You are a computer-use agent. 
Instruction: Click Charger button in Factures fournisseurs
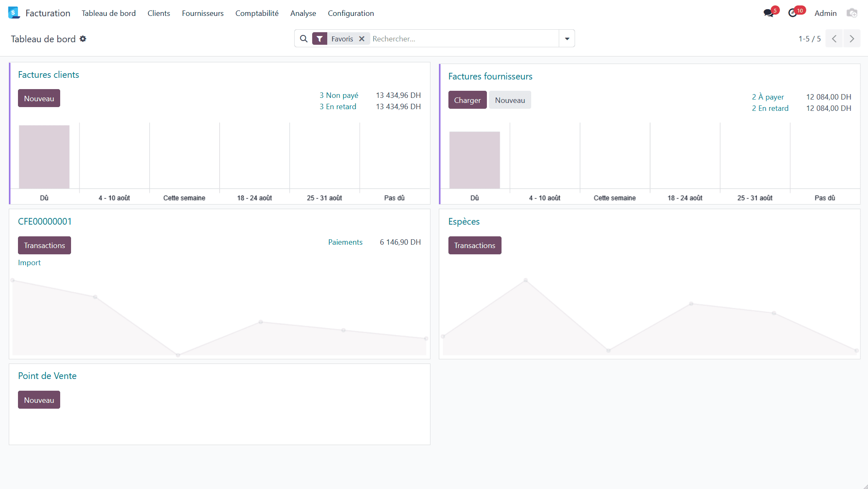tap(467, 100)
